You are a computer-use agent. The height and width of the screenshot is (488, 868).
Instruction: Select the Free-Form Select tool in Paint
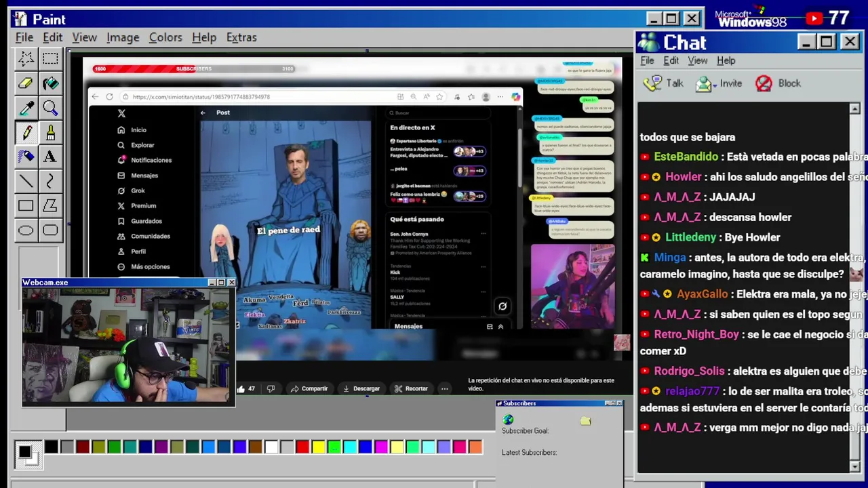tap(26, 58)
